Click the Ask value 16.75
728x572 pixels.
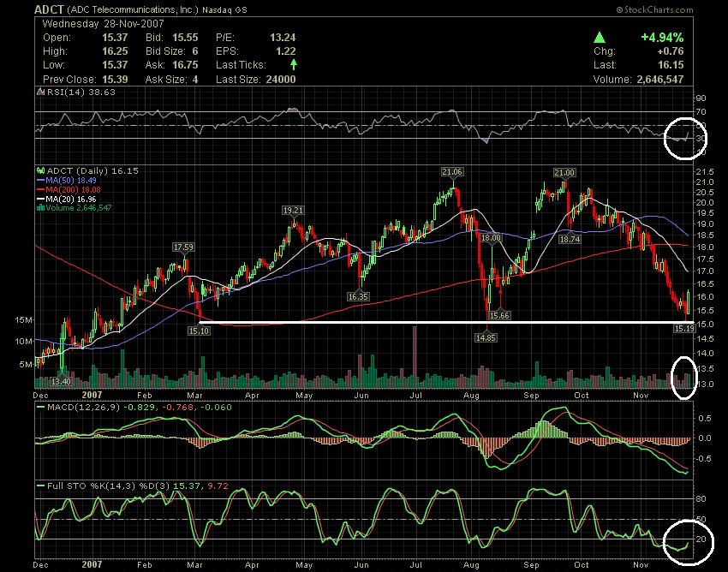[185, 65]
